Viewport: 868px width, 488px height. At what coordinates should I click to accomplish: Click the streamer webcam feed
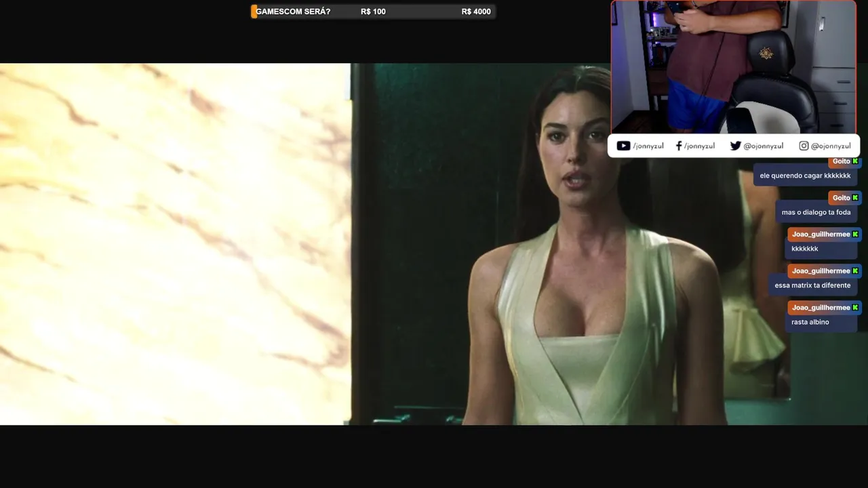point(734,66)
